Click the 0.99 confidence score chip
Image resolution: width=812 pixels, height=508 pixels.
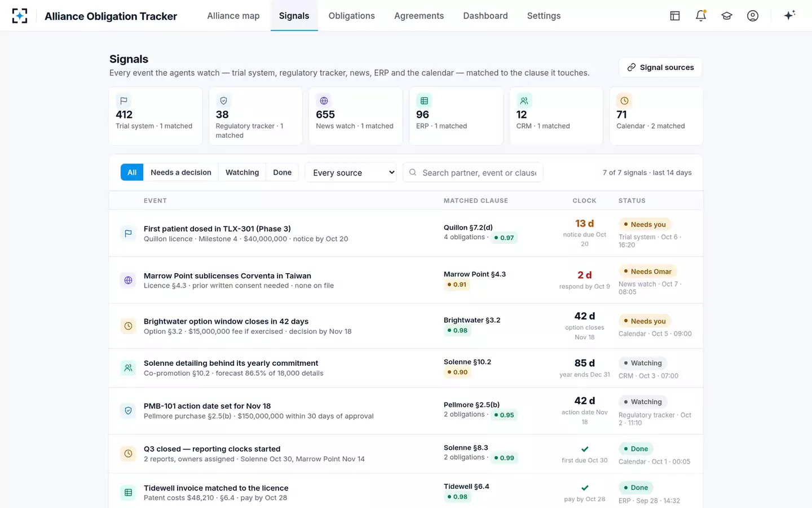(504, 458)
